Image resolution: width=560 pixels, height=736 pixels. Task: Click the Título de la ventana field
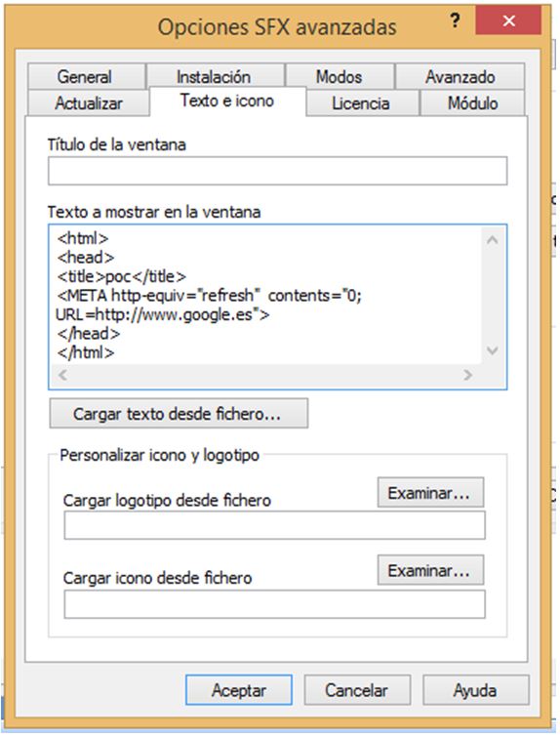[277, 171]
